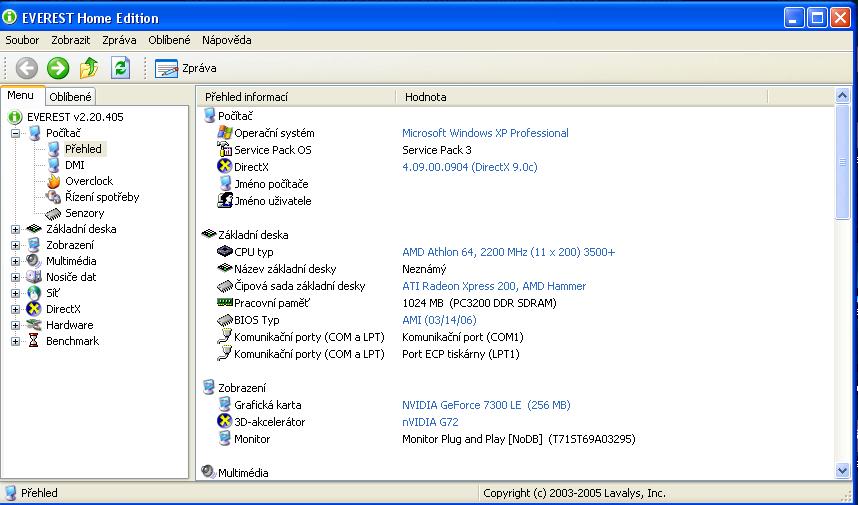Expand the Benchmark tree node
Screen dimensions: 858x505
[15, 341]
